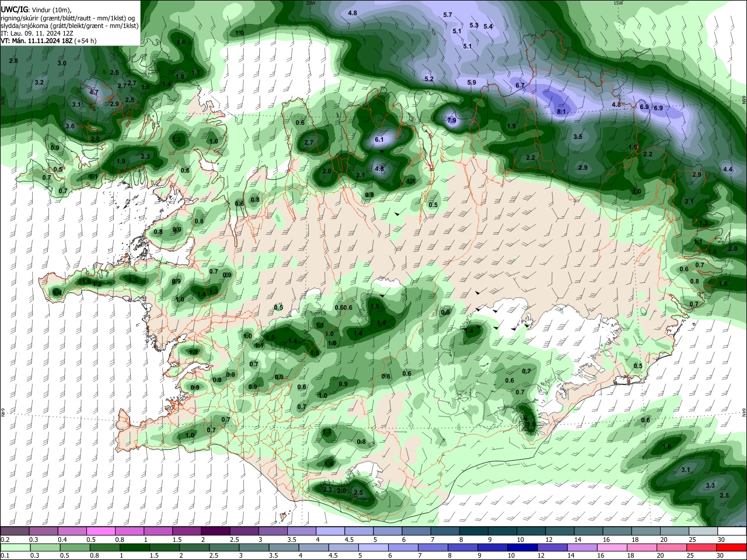Viewport: 747px width, 560px height.
Task: Click the 3.0 value in the upper left
Action: (62, 63)
